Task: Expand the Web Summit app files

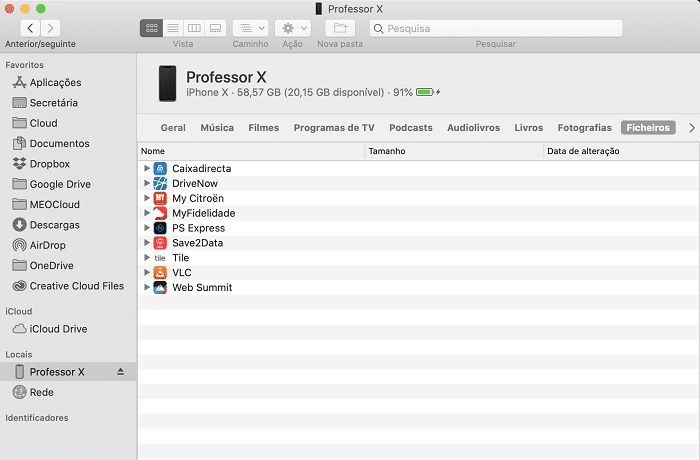Action: pyautogui.click(x=146, y=287)
